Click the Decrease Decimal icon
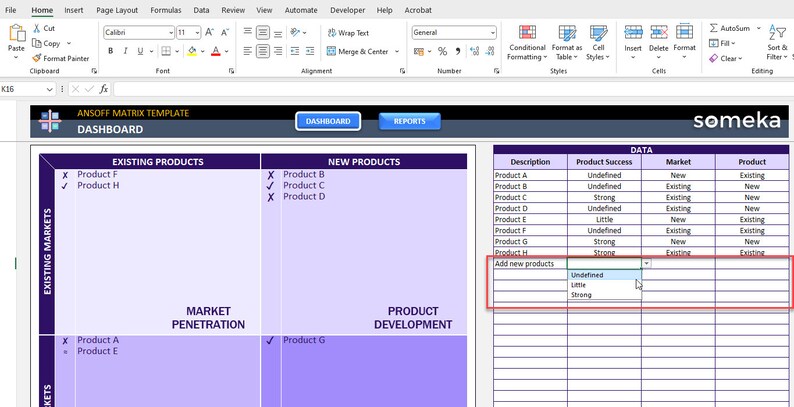The height and width of the screenshot is (407, 794). tap(490, 51)
